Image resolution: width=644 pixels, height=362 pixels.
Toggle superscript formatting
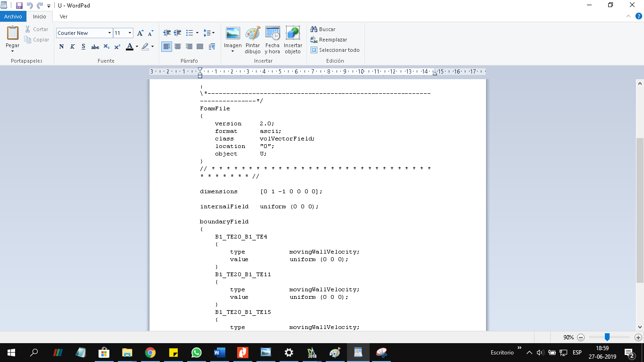click(117, 47)
